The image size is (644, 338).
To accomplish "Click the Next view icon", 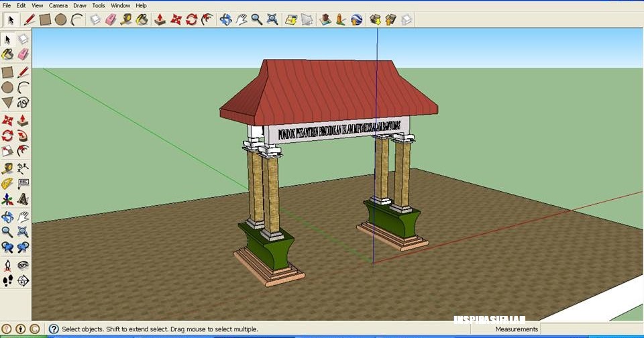I will point(23,247).
